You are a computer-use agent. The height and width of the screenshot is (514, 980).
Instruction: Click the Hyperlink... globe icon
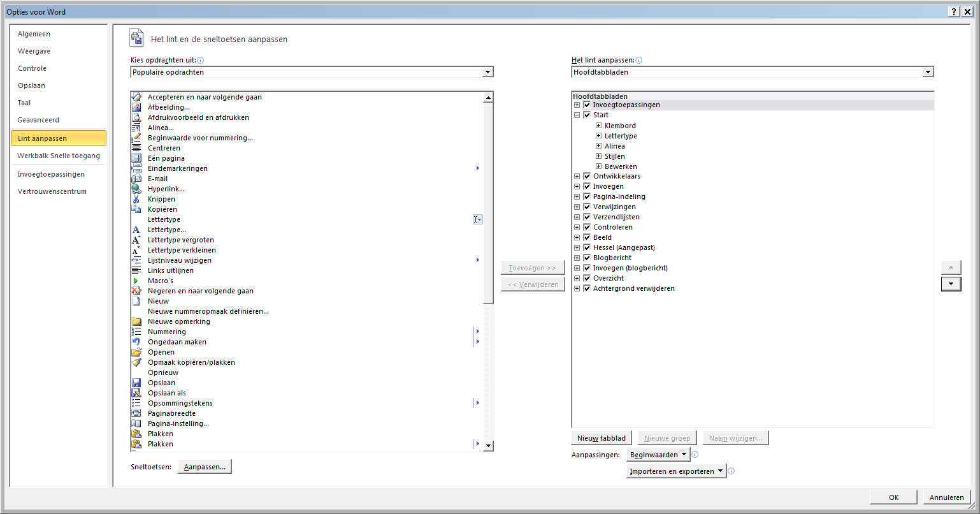point(136,189)
